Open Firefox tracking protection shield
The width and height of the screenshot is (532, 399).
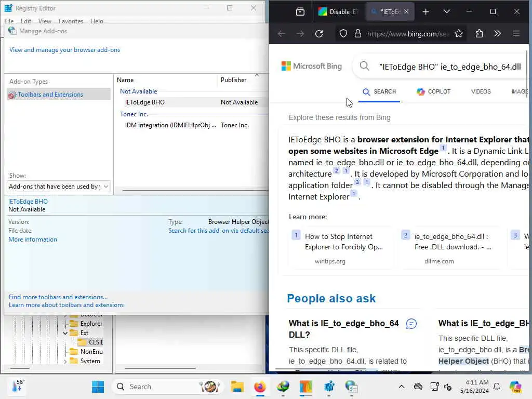pos(343,34)
